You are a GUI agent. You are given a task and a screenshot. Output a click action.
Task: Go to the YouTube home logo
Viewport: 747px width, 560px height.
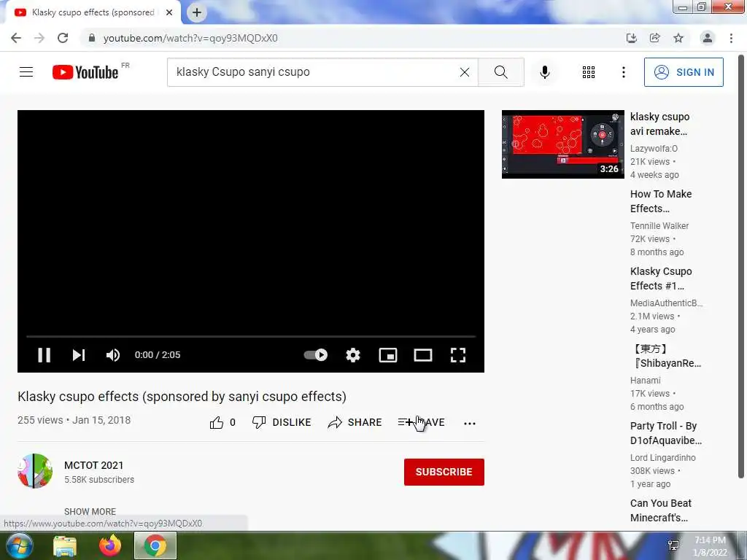pos(85,72)
